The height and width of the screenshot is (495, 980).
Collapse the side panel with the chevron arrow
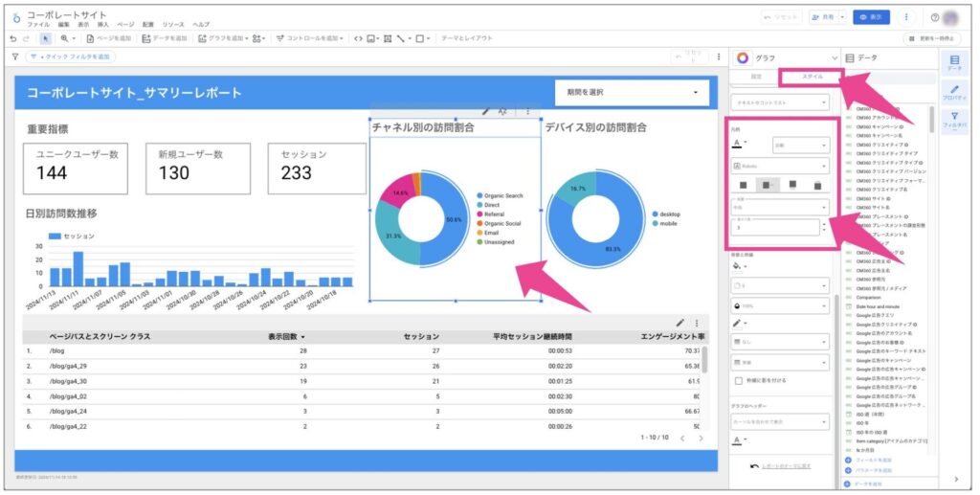click(x=956, y=480)
